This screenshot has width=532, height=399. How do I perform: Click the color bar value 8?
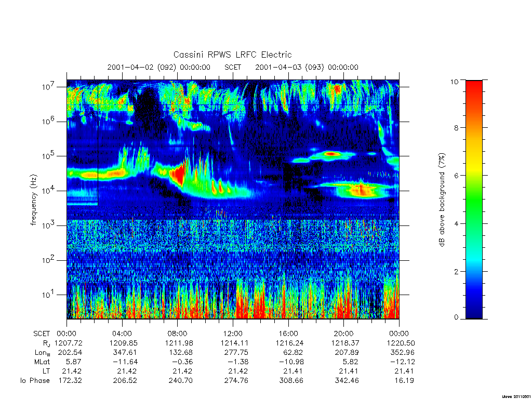[456, 128]
